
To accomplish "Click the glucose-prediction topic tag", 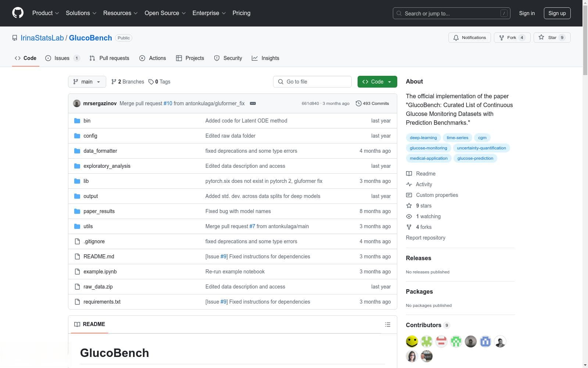I will [475, 158].
